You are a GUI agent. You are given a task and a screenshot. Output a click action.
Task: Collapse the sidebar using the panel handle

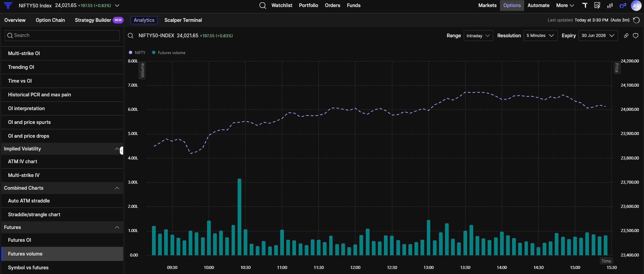tap(121, 150)
